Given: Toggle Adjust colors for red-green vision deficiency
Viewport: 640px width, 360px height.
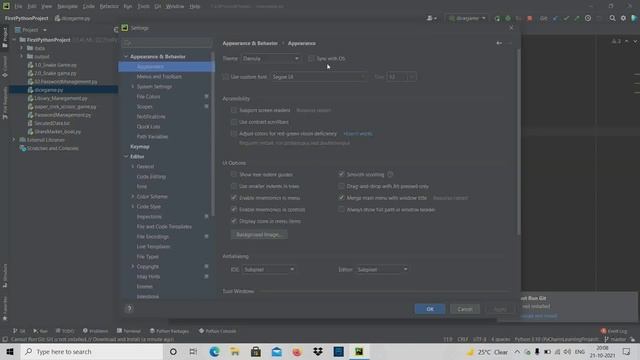Looking at the screenshot, I should pos(234,133).
